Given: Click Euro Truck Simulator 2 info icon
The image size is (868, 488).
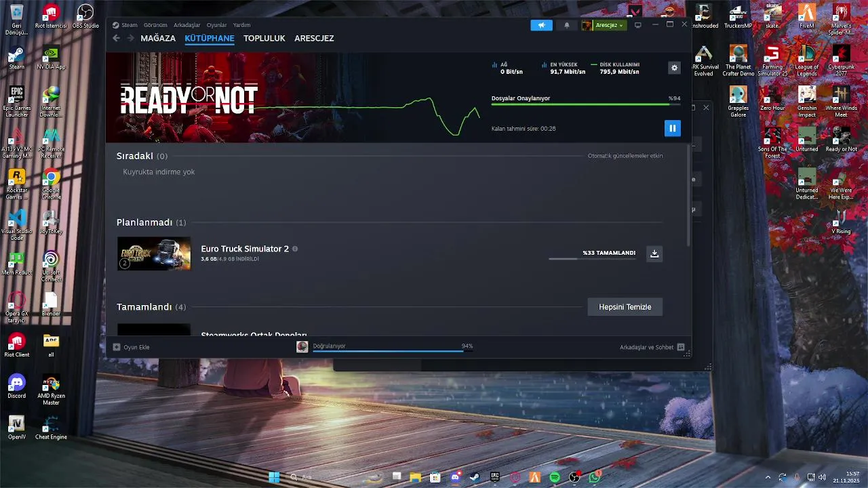Looking at the screenshot, I should coord(295,249).
